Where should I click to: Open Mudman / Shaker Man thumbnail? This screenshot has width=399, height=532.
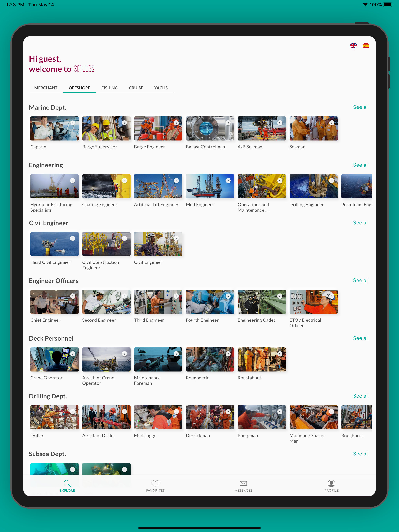(313, 417)
